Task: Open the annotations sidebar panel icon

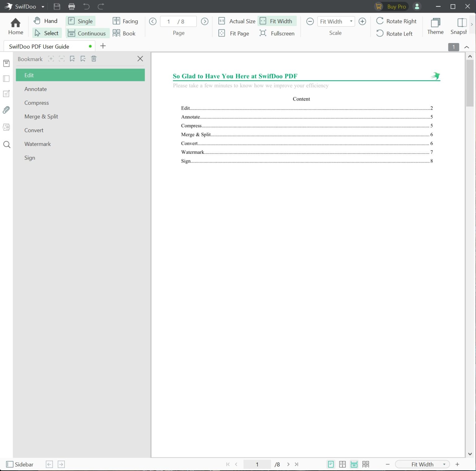Action: click(7, 94)
